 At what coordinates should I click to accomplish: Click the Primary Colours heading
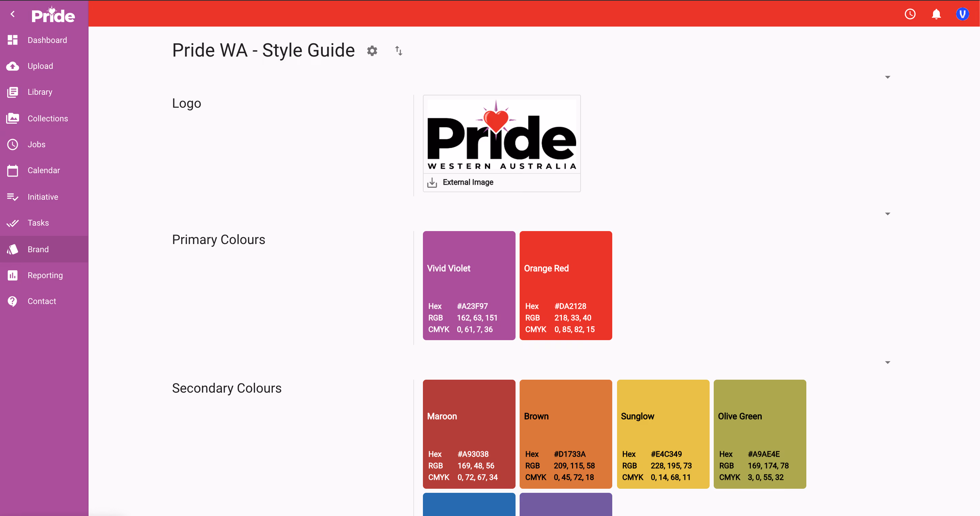(x=218, y=240)
